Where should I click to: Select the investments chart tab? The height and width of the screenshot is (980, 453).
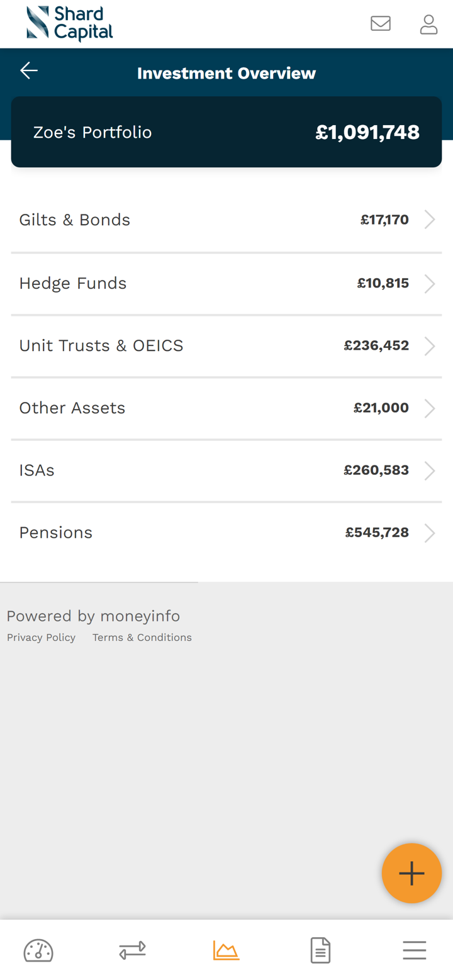[x=226, y=950]
